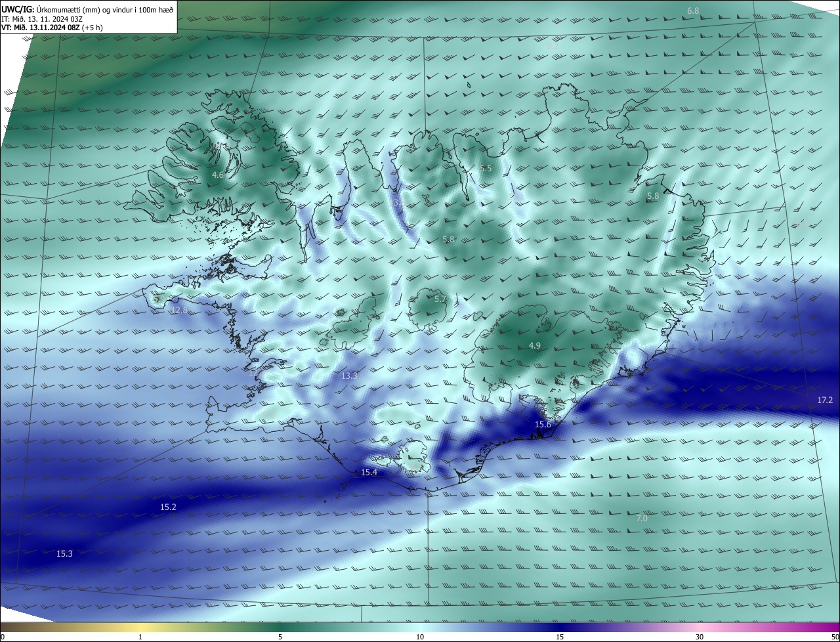This screenshot has width=840, height=642.
Task: Click the 15.3 value label on the map
Action: [x=64, y=554]
